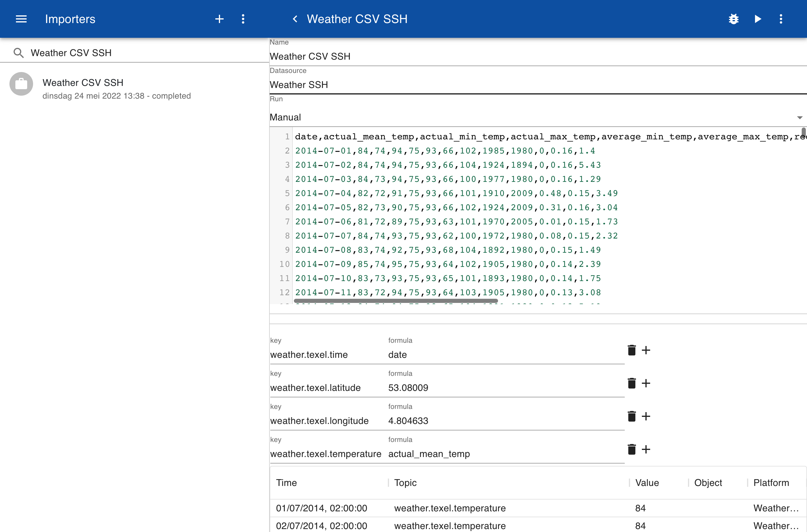Click CSV line 10 for 2014-07-09
This screenshot has height=532, width=807.
[448, 264]
